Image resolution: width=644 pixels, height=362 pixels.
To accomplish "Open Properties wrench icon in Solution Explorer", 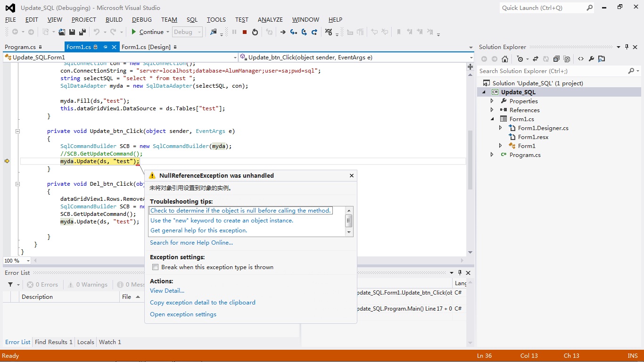I will coord(591,59).
